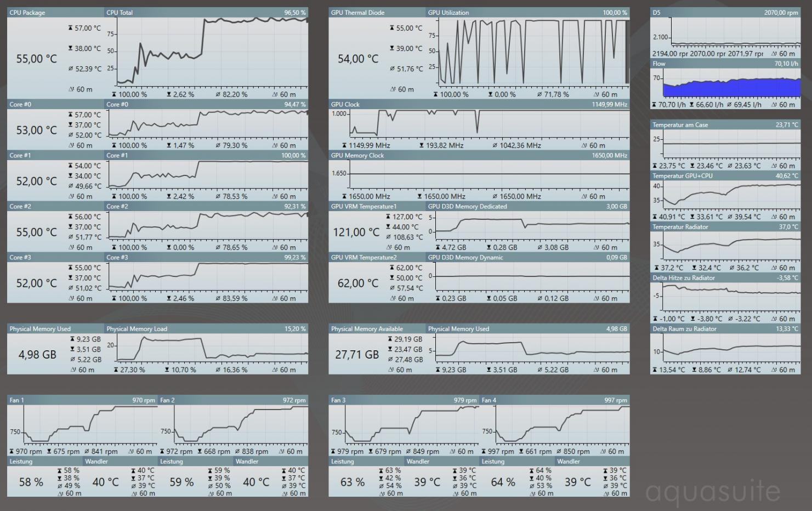Select the 4,98 GB Physical Memory Used reading
This screenshot has height=511, width=812.
click(37, 355)
